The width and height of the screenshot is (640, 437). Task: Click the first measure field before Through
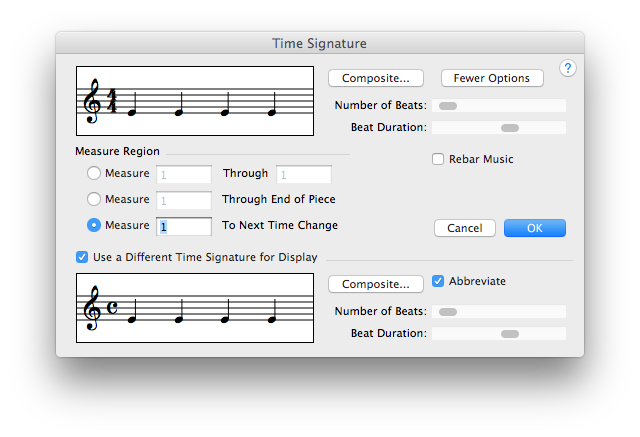click(x=183, y=174)
